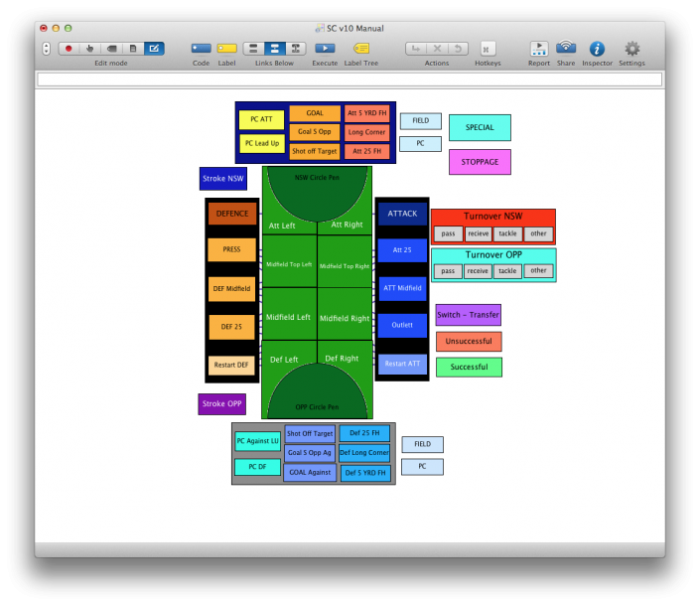
Task: Select the hand pointer edit mode
Action: click(x=89, y=48)
